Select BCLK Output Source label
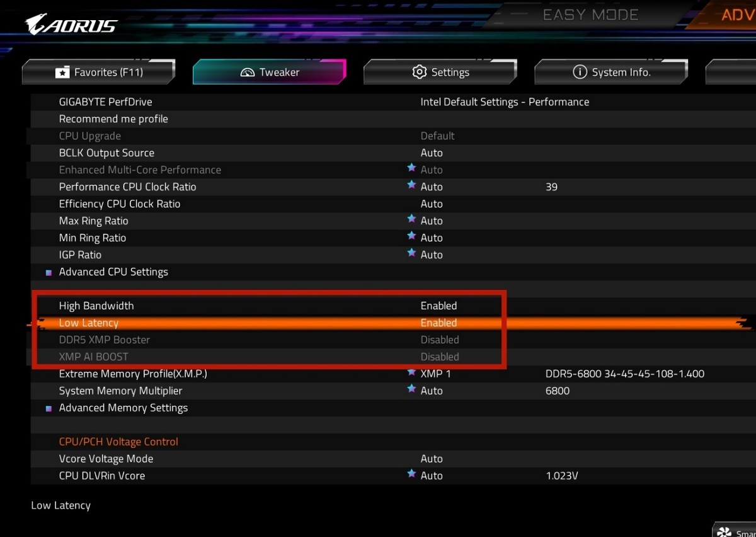The width and height of the screenshot is (756, 537). coord(106,153)
